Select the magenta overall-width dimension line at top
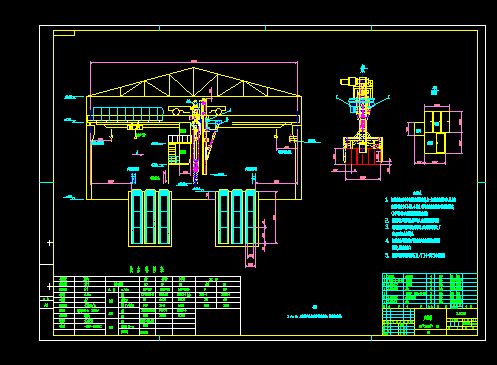Screen dimensions: 497x365 pos(194,62)
